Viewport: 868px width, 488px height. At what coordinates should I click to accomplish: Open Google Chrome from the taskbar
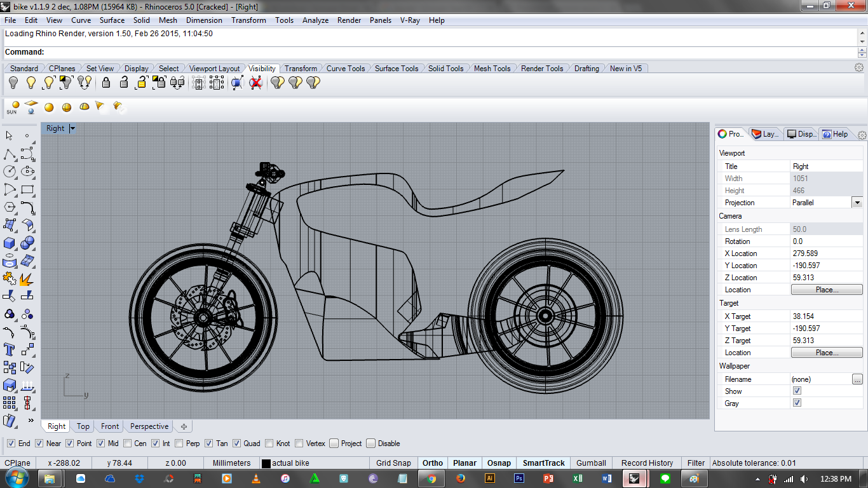(x=431, y=478)
